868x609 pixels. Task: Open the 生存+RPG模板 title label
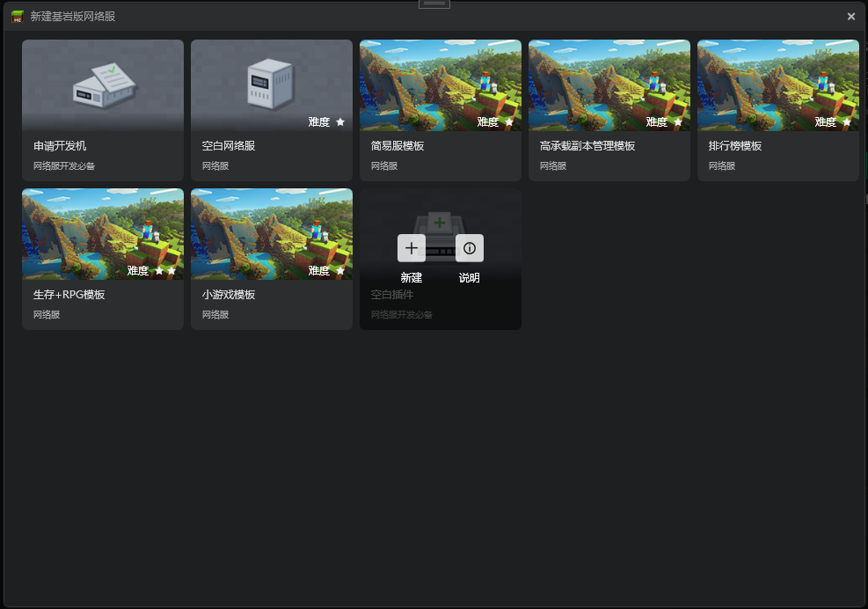(69, 295)
